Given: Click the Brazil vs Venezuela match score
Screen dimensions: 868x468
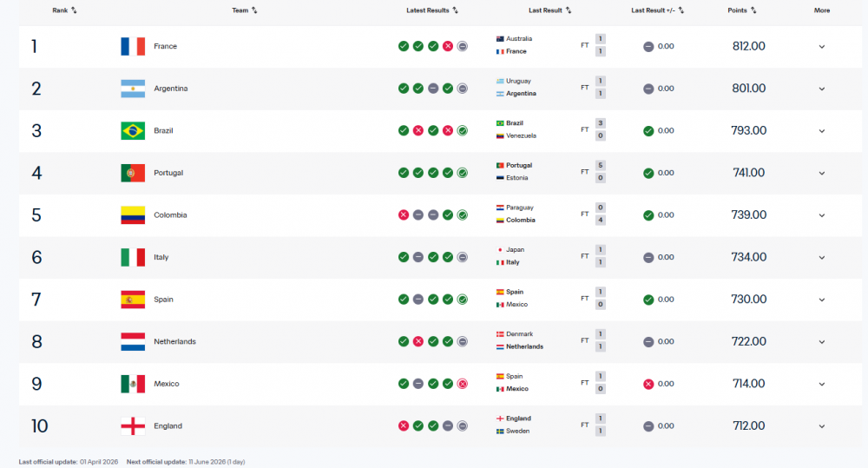Looking at the screenshot, I should click(600, 129).
